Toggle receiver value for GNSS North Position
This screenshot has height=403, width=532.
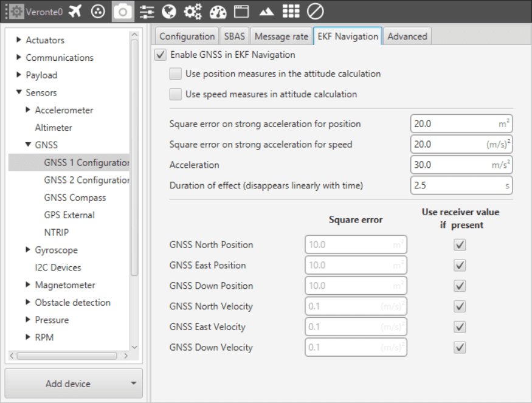tap(460, 245)
